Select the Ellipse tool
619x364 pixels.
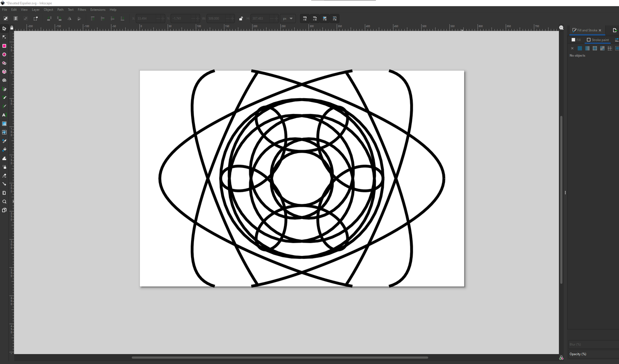4,54
